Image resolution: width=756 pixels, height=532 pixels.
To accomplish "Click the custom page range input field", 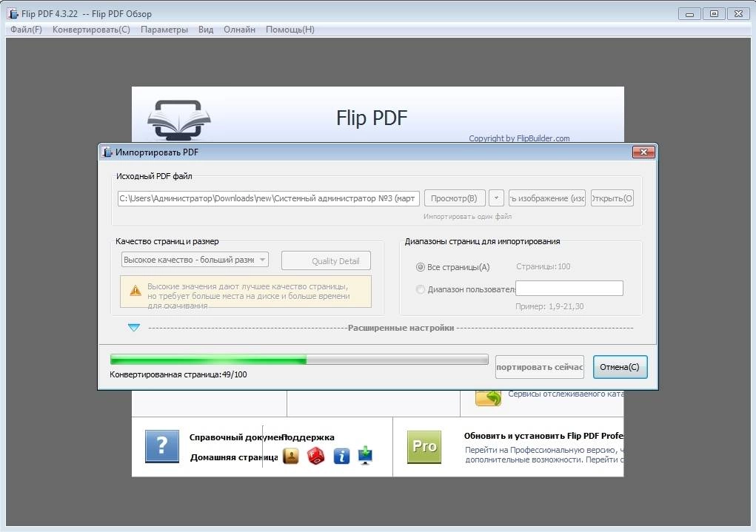I will coord(569,288).
